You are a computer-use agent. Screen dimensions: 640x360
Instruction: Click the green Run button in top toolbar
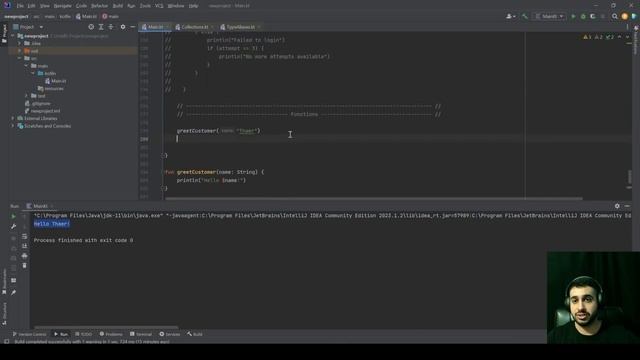573,16
